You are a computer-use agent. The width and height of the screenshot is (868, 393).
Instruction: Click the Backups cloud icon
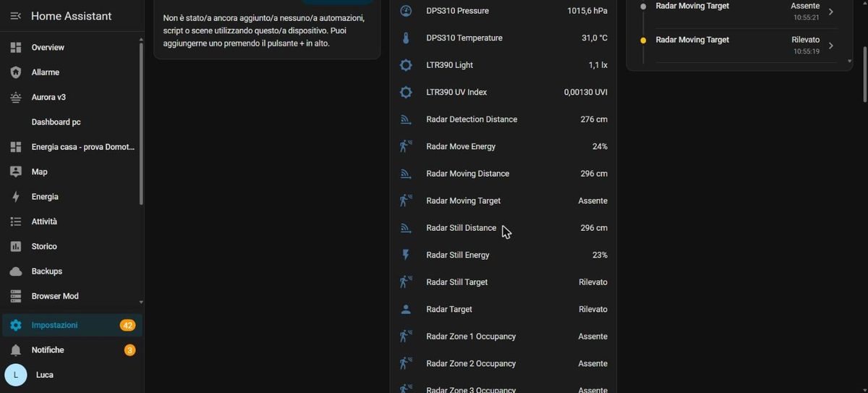16,271
